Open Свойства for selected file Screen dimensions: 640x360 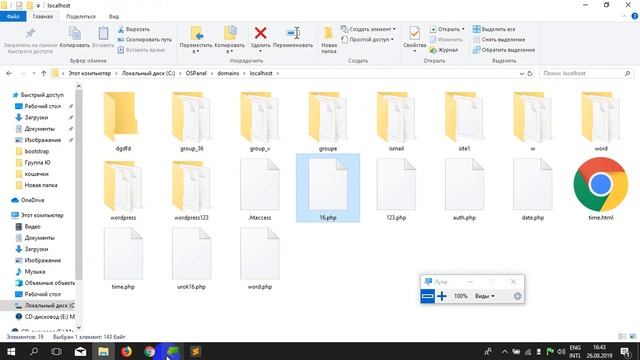tap(414, 40)
